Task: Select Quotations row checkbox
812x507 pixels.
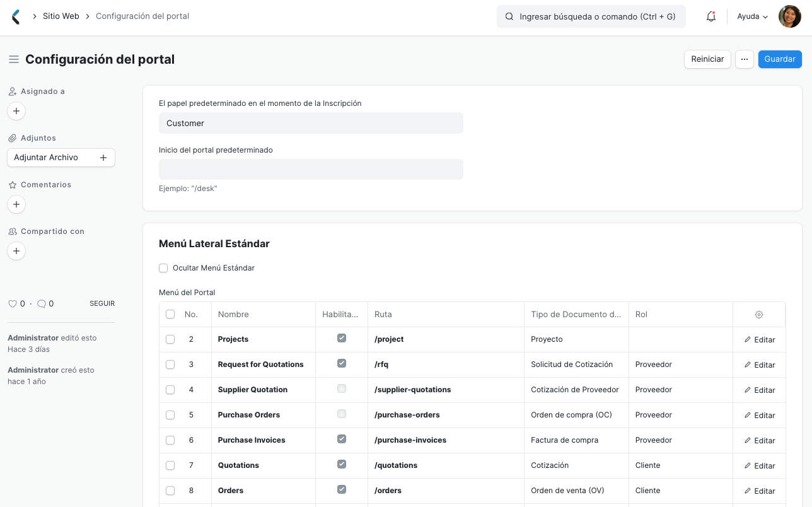Action: (170, 465)
